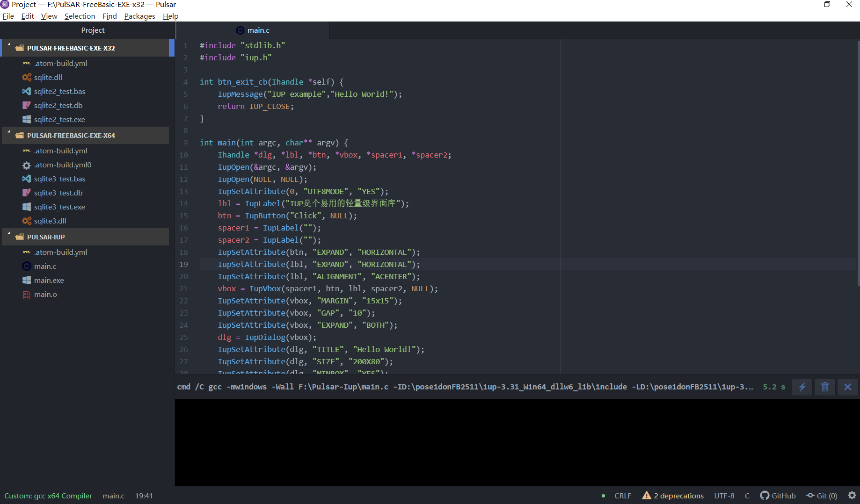This screenshot has height=504, width=860.
Task: Click the C icon on main.c tab
Action: point(241,30)
